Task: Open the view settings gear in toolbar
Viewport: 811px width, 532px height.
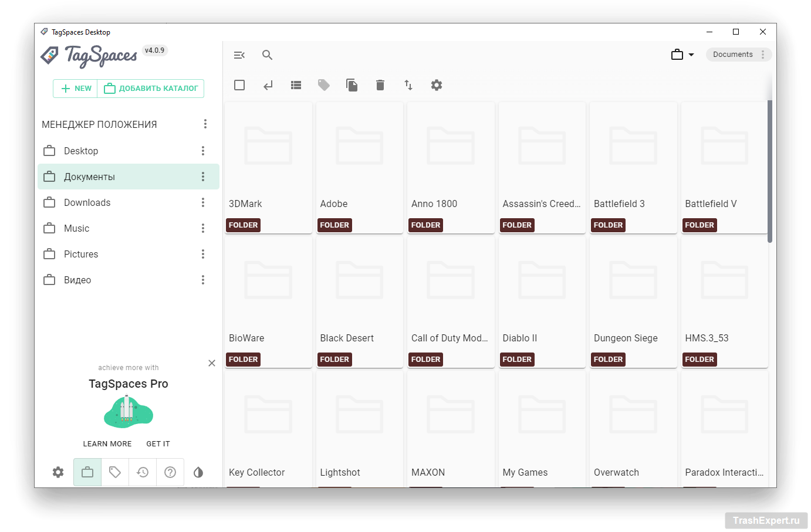Action: pyautogui.click(x=436, y=85)
